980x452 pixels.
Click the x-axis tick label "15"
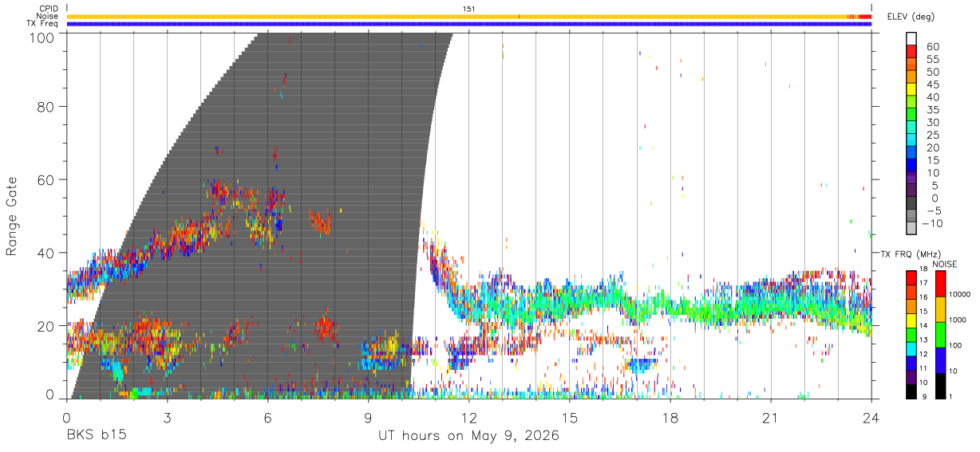coord(569,418)
